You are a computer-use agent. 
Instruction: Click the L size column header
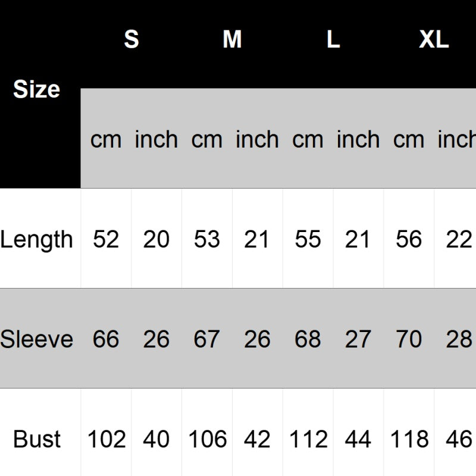[x=333, y=40]
